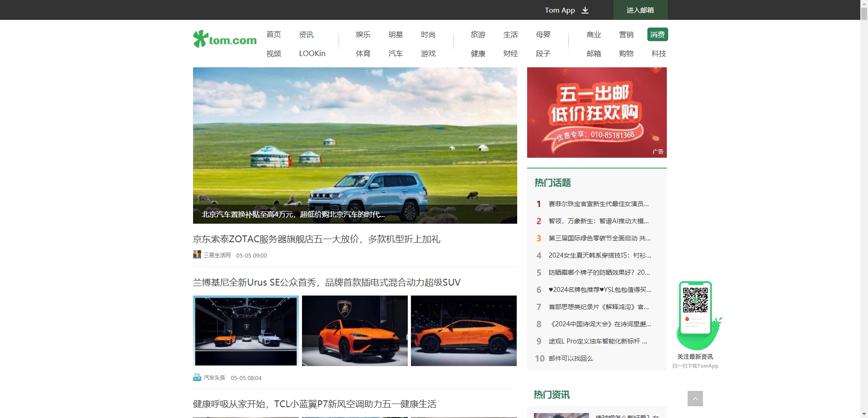This screenshot has height=418, width=868.
Task: Click the 关注最新资讯 label
Action: click(x=695, y=357)
